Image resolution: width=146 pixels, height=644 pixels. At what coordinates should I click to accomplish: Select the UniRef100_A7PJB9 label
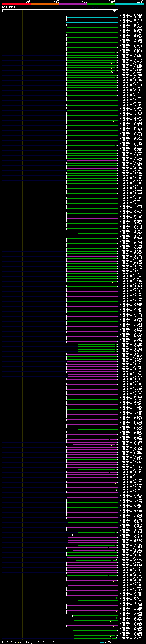pyautogui.click(x=131, y=321)
